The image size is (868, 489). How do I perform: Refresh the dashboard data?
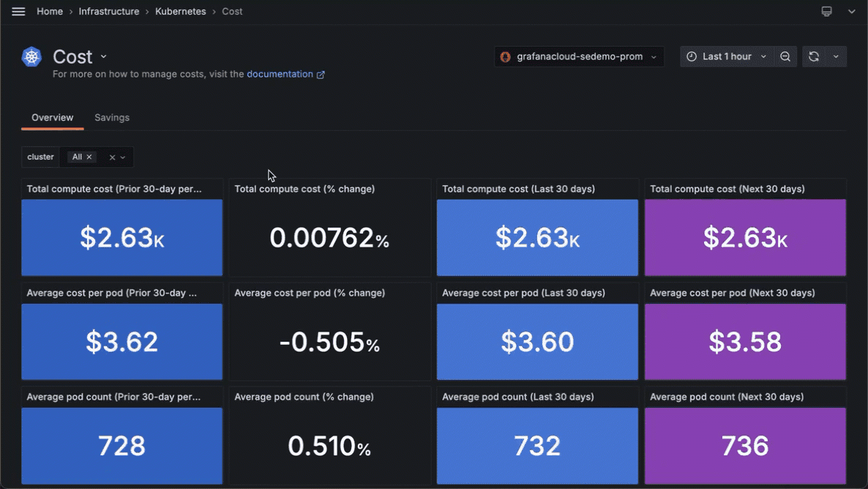[813, 56]
